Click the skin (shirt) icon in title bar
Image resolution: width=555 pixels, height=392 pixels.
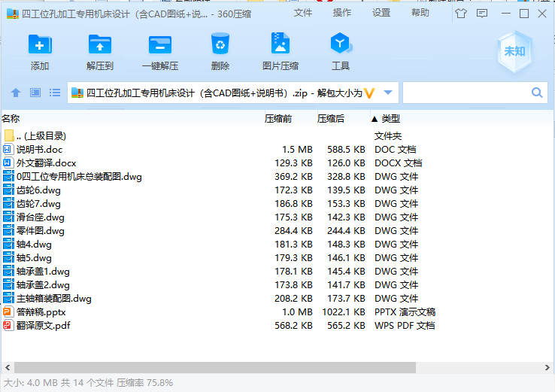tap(460, 14)
